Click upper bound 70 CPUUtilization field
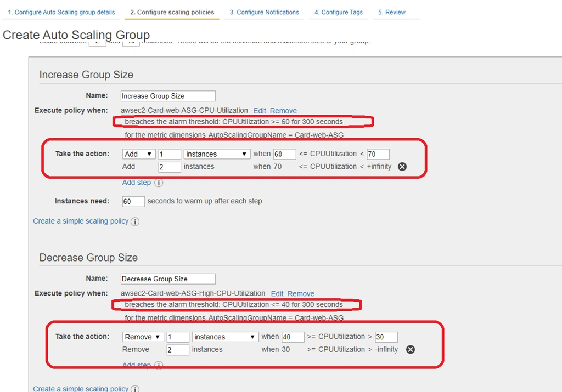The height and width of the screenshot is (392, 562). pyautogui.click(x=378, y=154)
